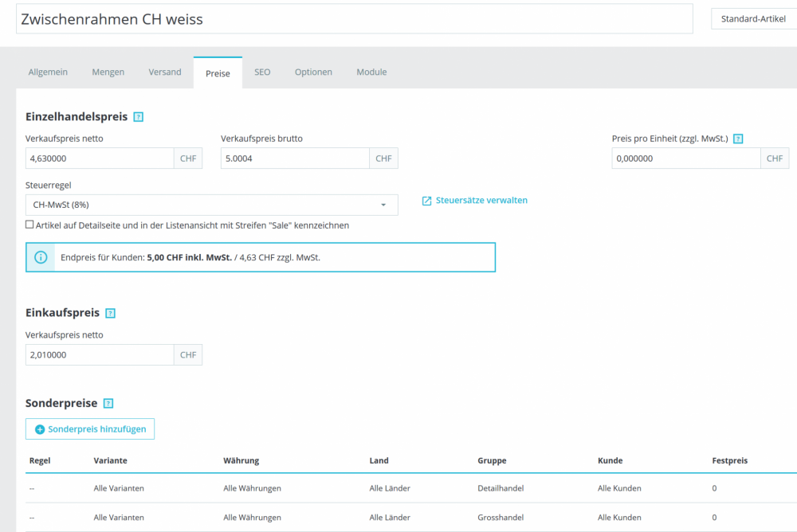The height and width of the screenshot is (532, 797).
Task: Open the Steuerregel CH-MwSt (8%) dropdown
Action: tap(211, 205)
